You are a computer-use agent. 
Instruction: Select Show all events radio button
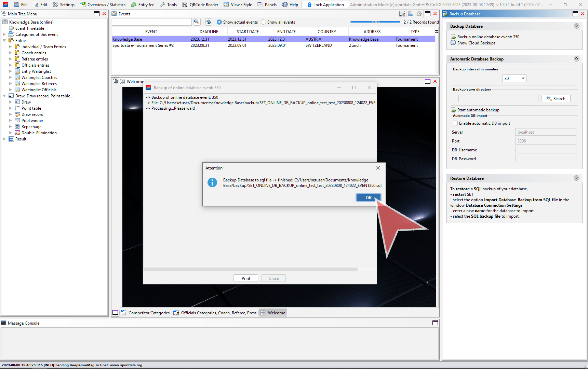point(263,22)
